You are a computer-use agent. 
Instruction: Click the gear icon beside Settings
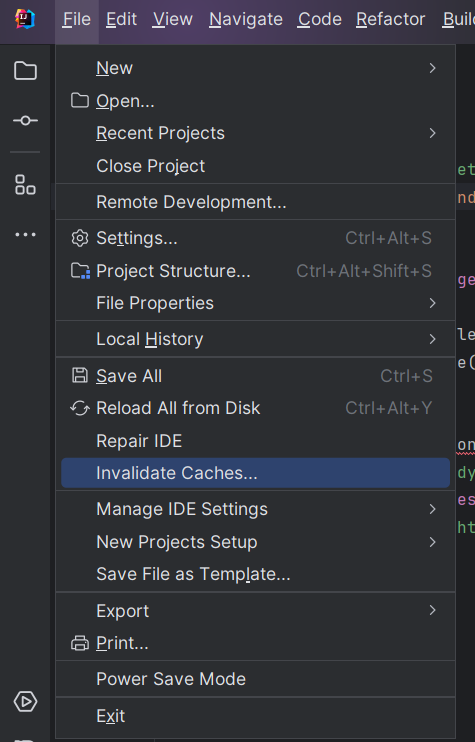[79, 238]
